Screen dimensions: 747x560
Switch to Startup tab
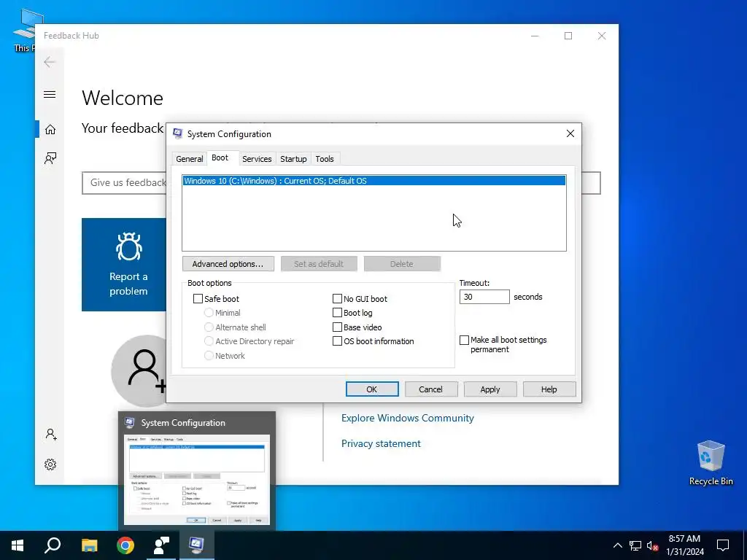293,159
